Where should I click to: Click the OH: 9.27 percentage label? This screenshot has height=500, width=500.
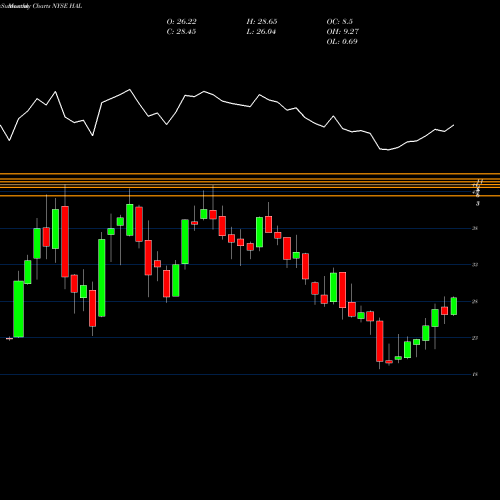coord(342,32)
